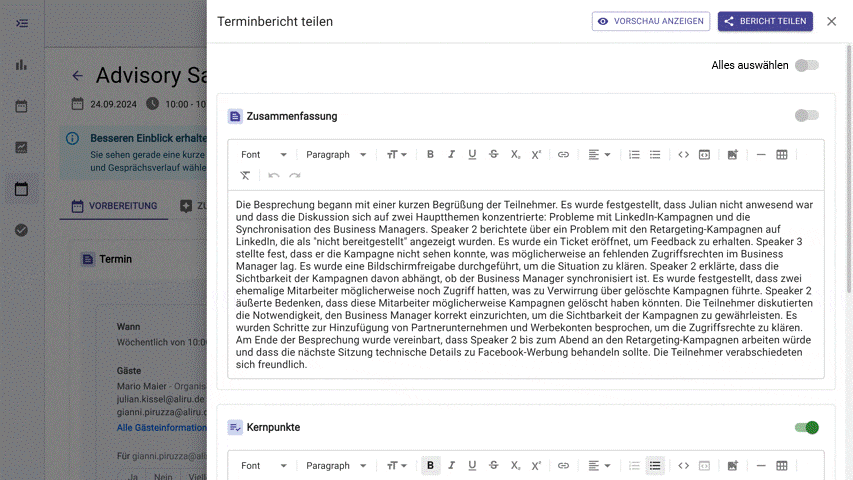Enable the Alles auswählen switch
Screen dimensions: 853x480
806,65
